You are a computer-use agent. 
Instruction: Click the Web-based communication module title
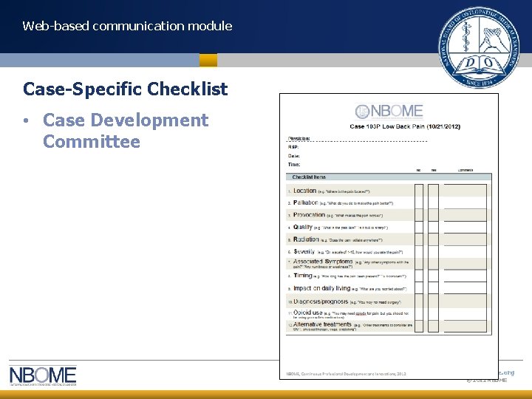127,26
